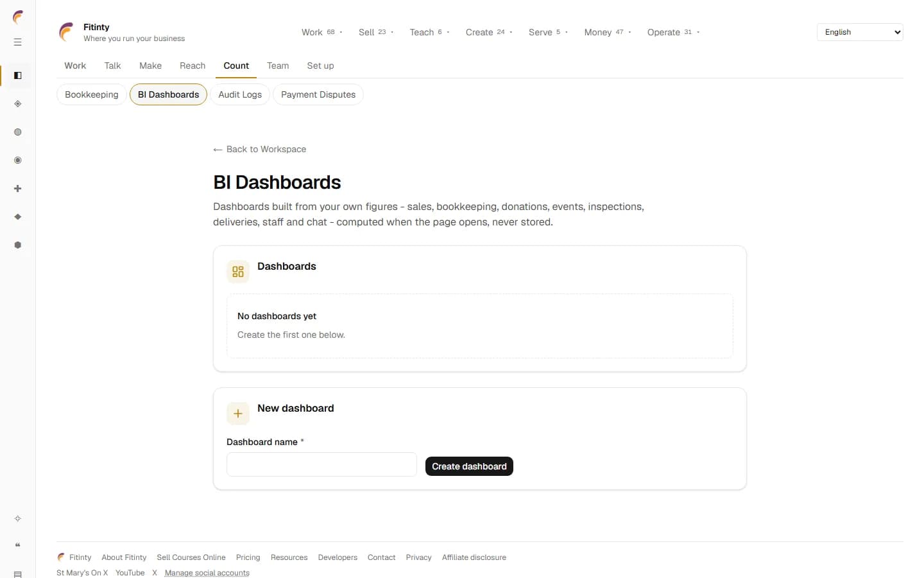Select the half-filled square sidebar icon

[18, 76]
